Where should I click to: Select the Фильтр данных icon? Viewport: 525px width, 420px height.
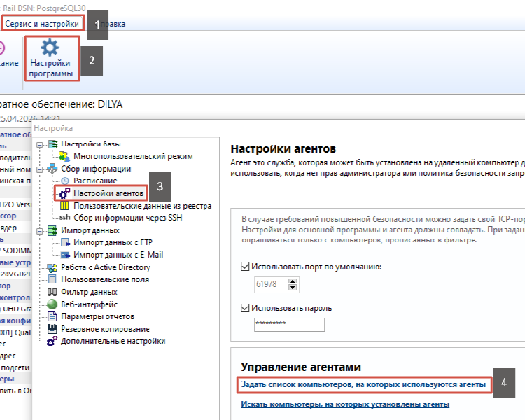[52, 292]
